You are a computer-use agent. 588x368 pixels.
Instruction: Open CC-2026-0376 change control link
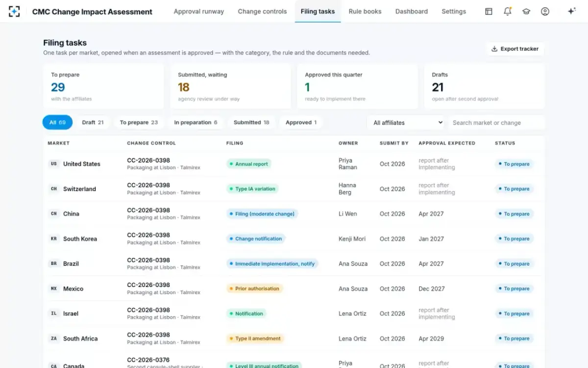148,360
